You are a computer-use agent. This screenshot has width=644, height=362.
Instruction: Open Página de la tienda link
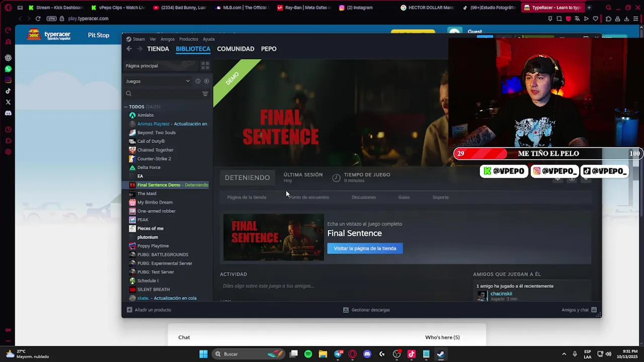click(x=247, y=197)
